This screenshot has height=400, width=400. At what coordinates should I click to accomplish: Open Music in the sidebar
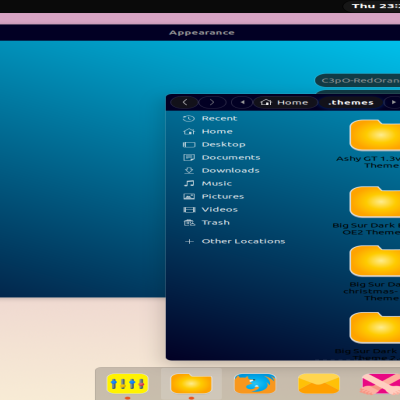217,183
